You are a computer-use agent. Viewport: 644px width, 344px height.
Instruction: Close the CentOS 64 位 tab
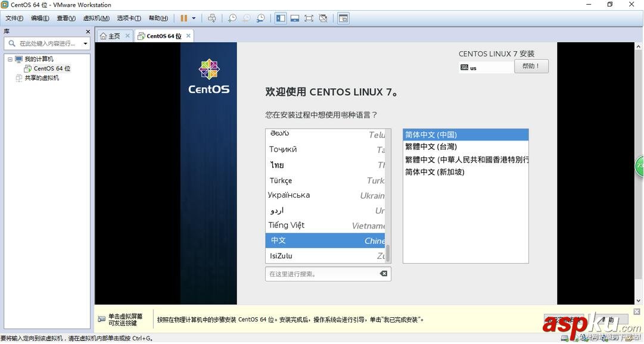point(188,36)
